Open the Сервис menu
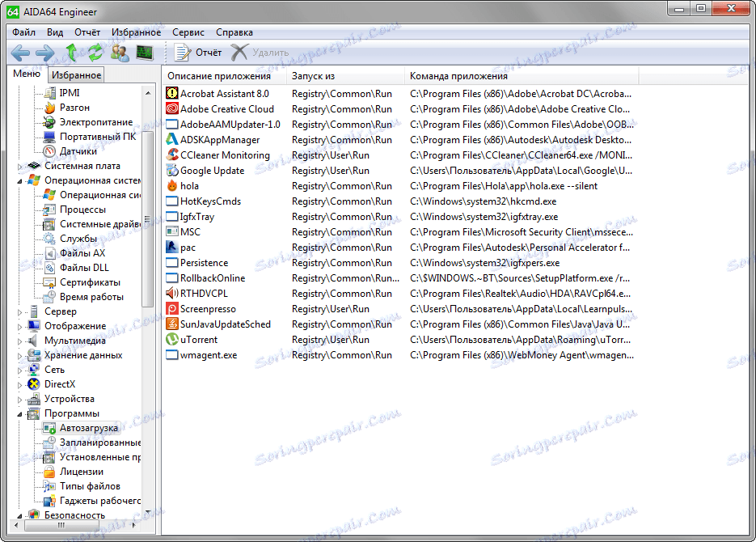 [188, 32]
